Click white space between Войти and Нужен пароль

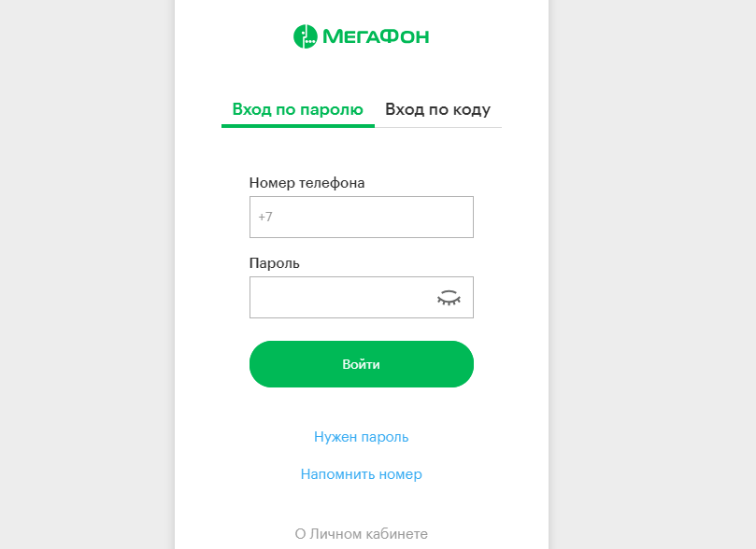361,408
